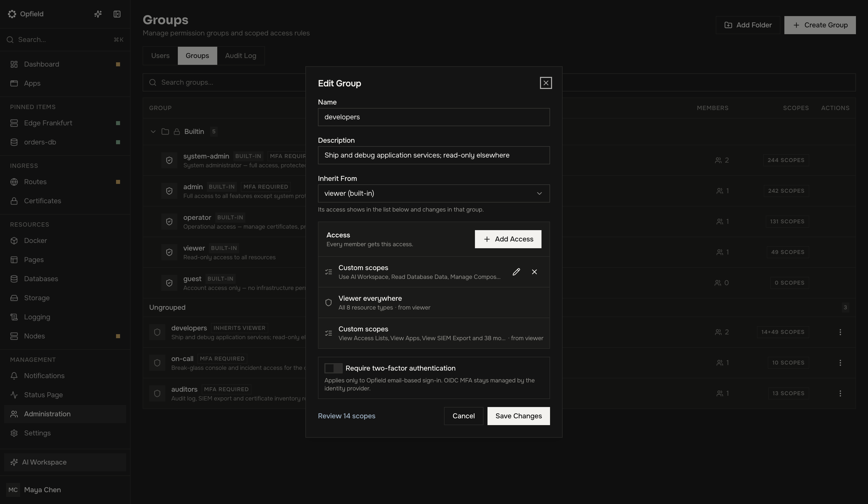Screen dimensions: 868x504
Task: Toggle Require two-factor authentication switch
Action: pyautogui.click(x=333, y=368)
